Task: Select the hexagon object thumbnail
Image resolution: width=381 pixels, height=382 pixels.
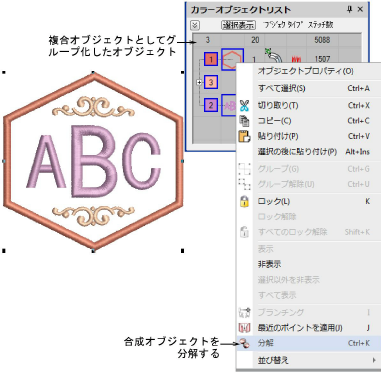Action: (232, 59)
